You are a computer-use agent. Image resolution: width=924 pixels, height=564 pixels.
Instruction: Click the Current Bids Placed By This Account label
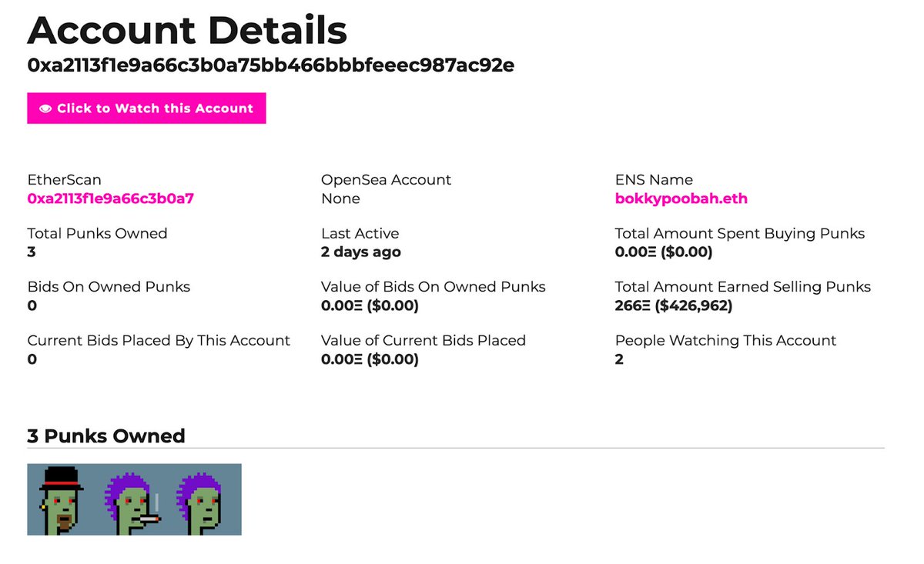point(159,340)
